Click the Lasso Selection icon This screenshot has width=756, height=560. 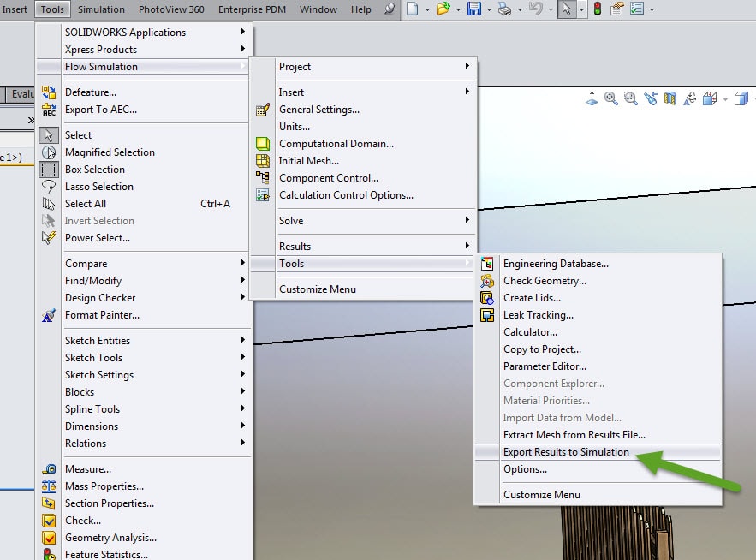pyautogui.click(x=49, y=187)
